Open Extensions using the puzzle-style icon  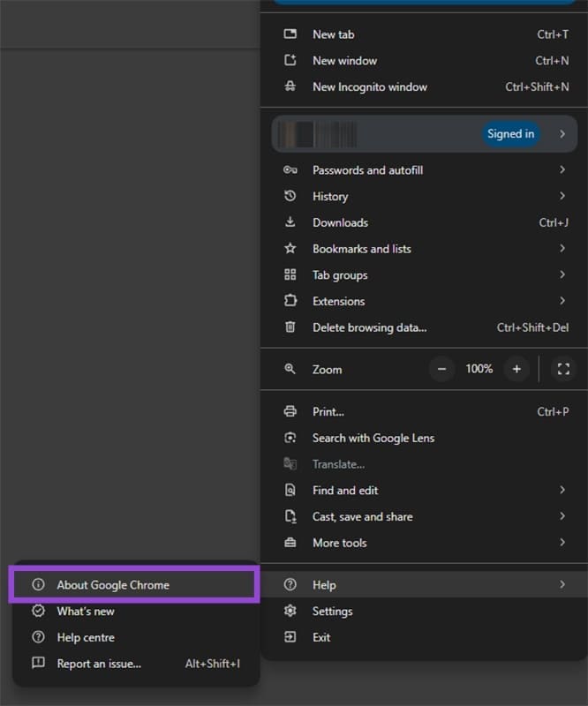pyautogui.click(x=291, y=301)
